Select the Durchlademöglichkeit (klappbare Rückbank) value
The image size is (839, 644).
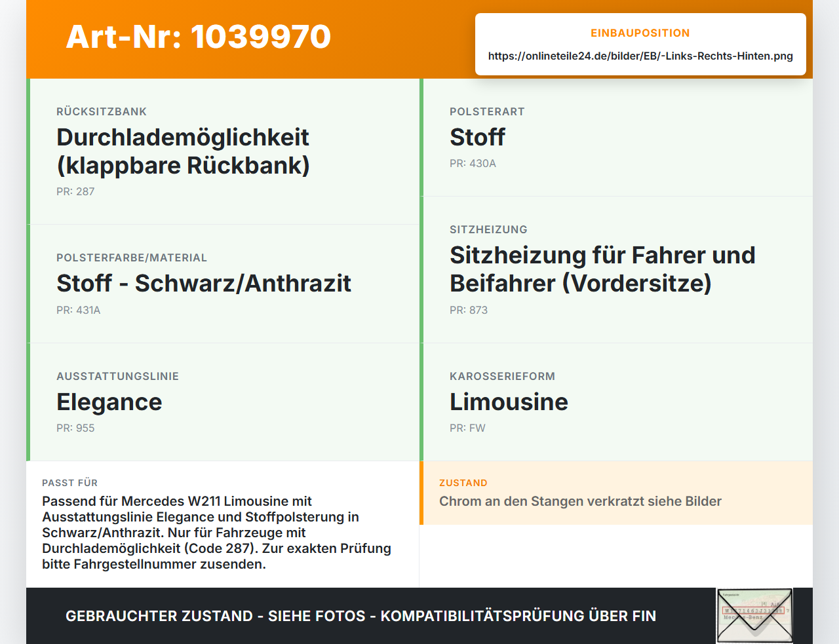183,151
